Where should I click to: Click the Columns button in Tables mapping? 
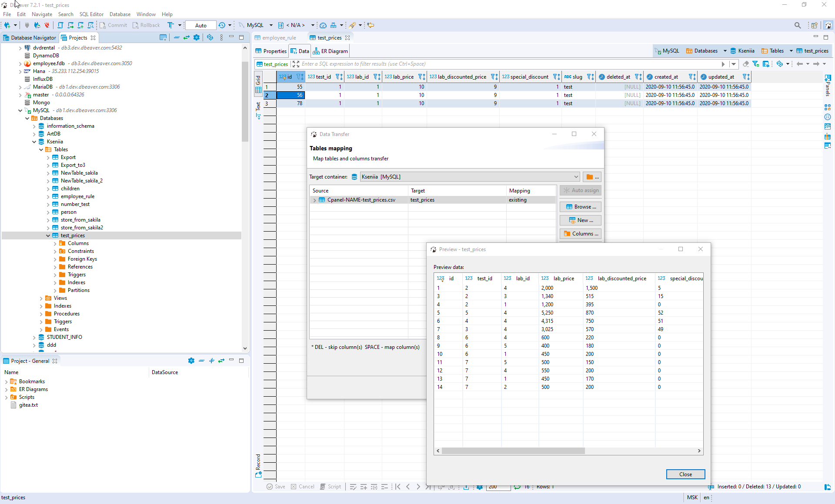(x=581, y=234)
